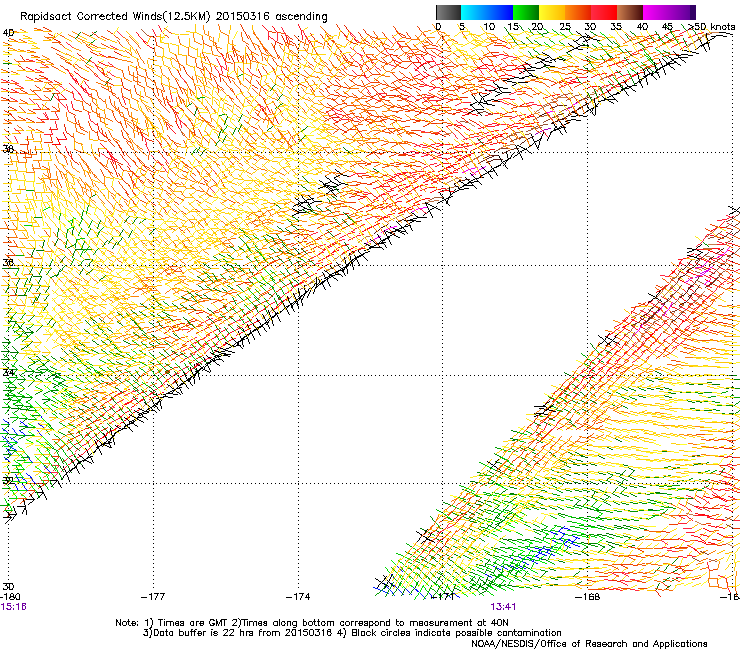740x650 pixels.
Task: Click the purple swath time '13:41'
Action: [x=503, y=607]
